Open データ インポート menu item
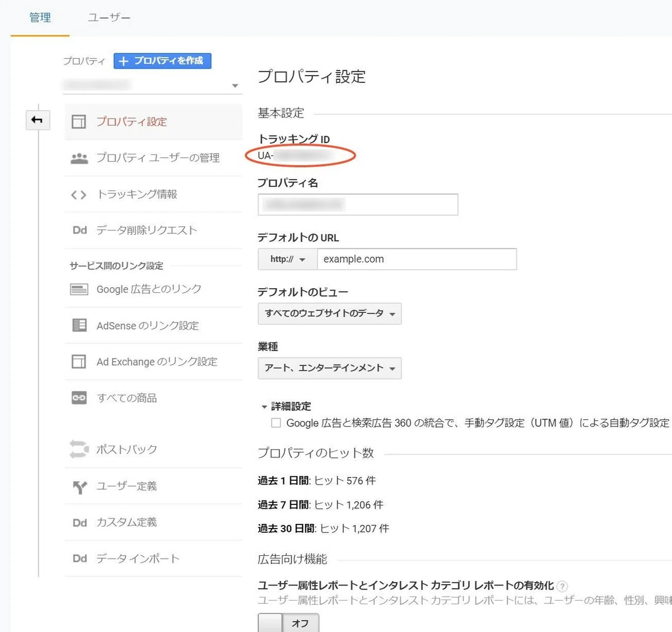 (x=153, y=559)
